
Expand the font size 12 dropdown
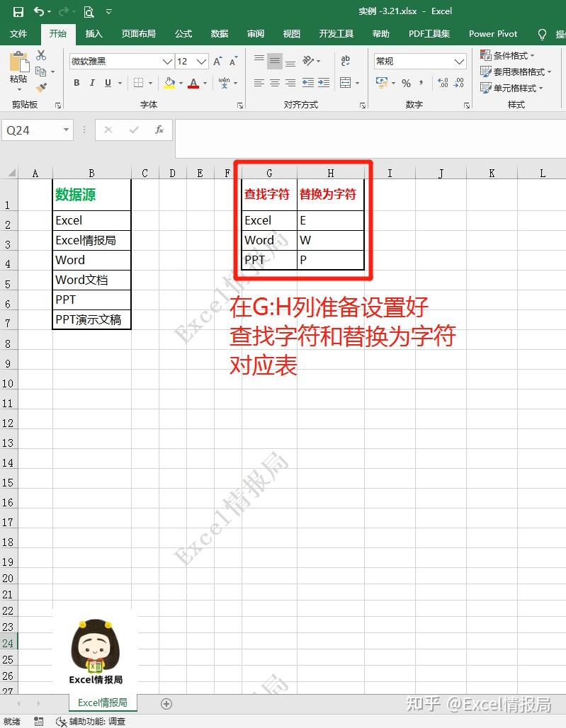(x=201, y=62)
